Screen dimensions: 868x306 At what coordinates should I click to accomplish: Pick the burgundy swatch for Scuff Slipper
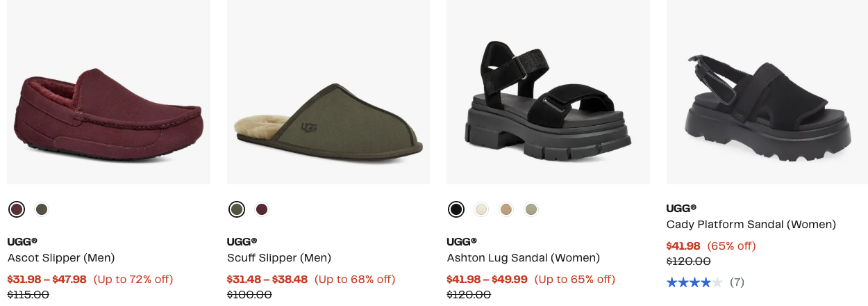click(262, 209)
